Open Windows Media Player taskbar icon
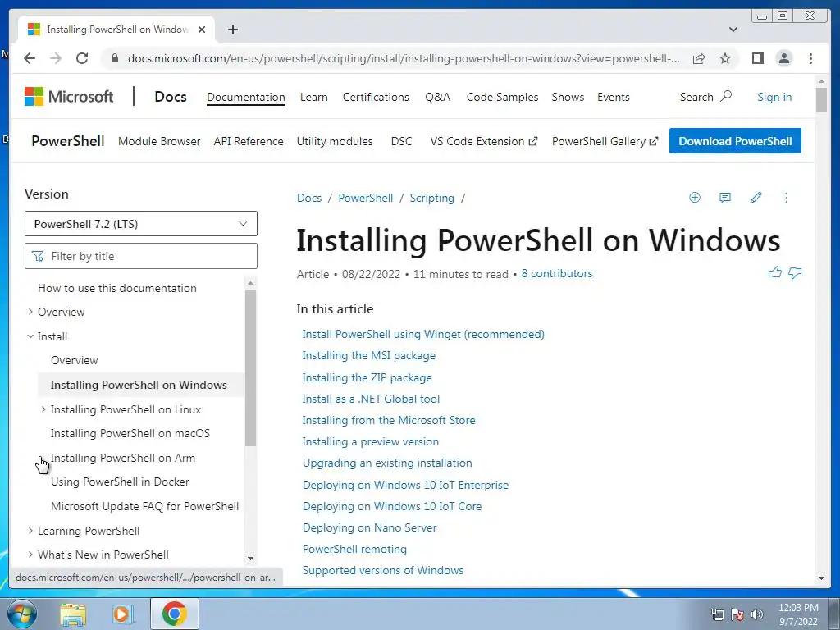Viewport: 840px width, 630px height. 123,614
